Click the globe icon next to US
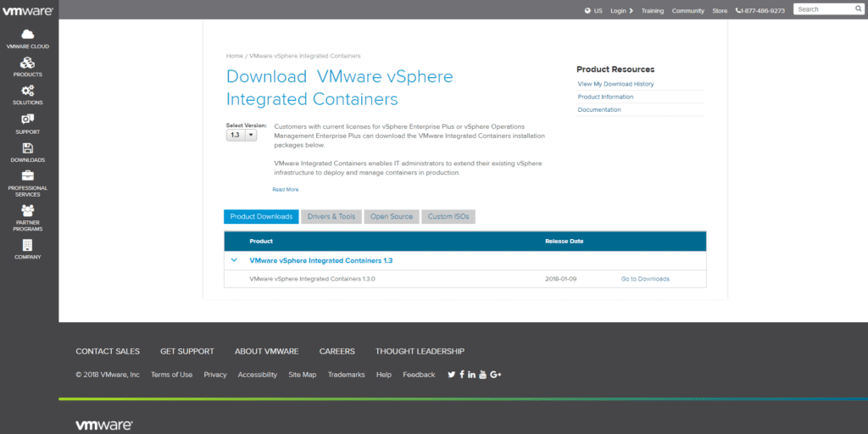Image resolution: width=868 pixels, height=434 pixels. pos(587,10)
